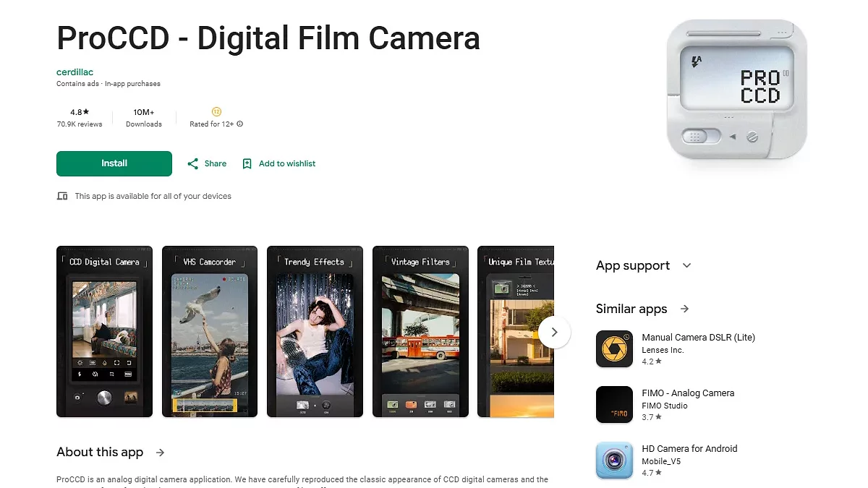868x488 pixels.
Task: Click the content rating info icon
Action: pos(240,124)
